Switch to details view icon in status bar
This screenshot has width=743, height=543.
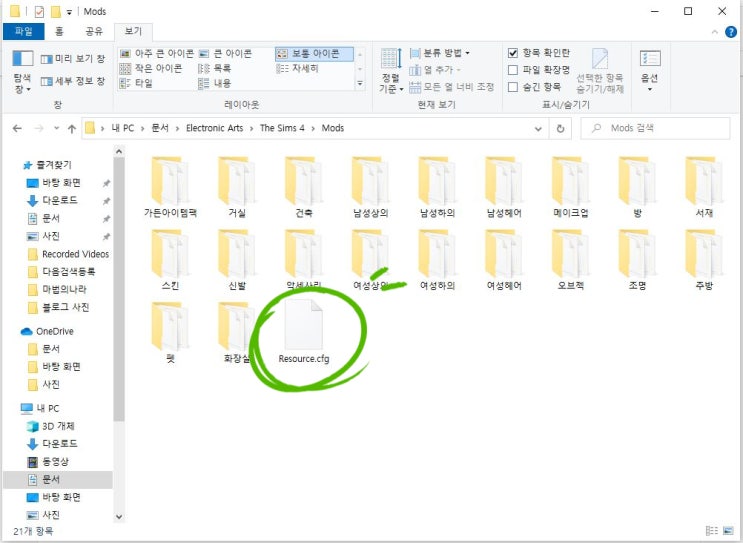point(711,531)
